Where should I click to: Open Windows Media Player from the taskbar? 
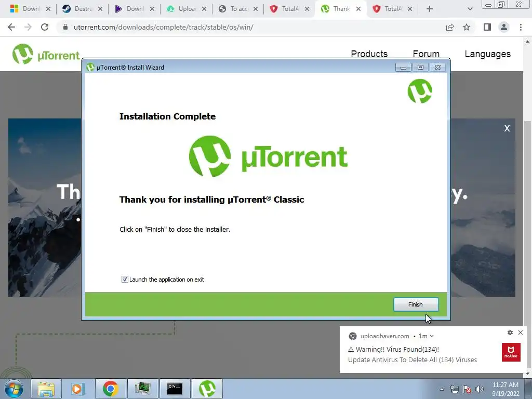tap(78, 389)
